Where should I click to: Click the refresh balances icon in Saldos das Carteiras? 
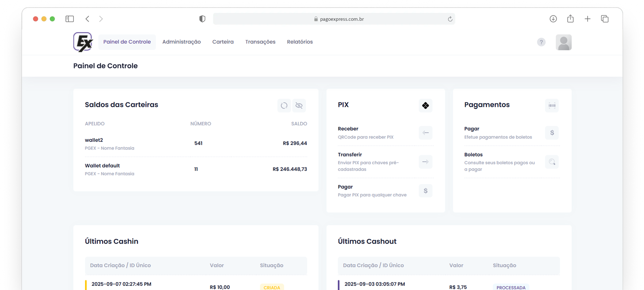click(x=284, y=106)
